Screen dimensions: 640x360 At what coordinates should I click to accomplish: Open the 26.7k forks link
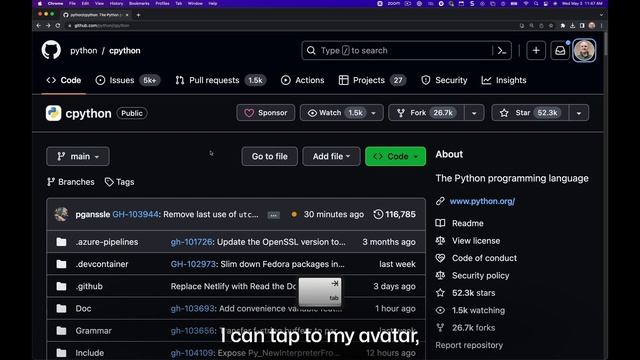click(473, 328)
